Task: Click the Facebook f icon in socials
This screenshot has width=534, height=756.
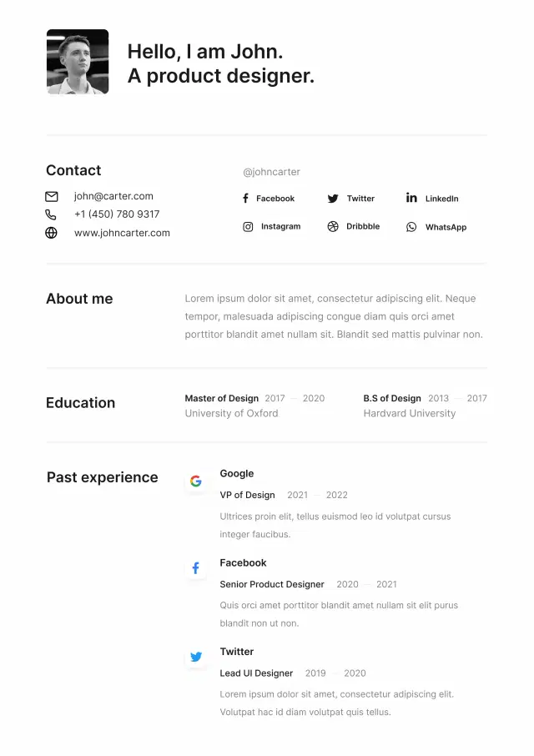Action: [x=246, y=198]
